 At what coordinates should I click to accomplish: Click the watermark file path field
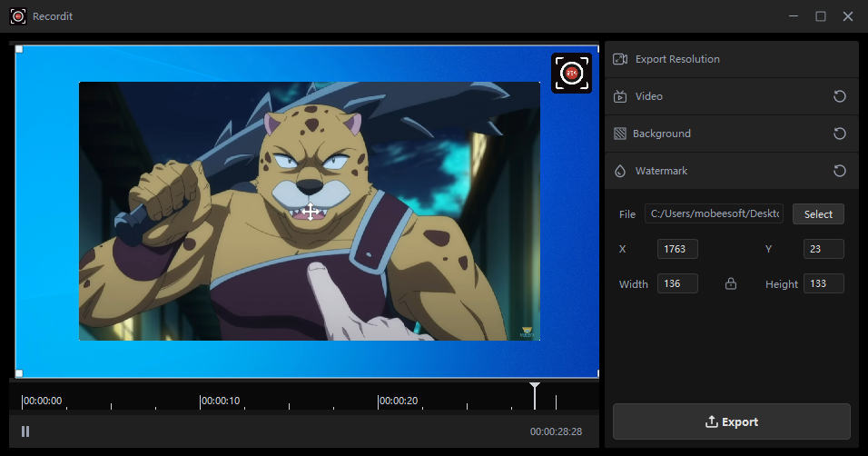(x=714, y=214)
